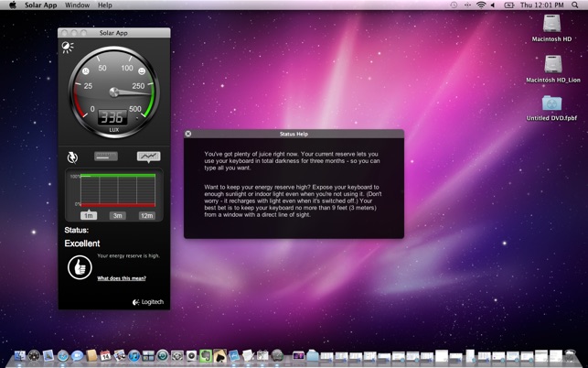Click the Time Machine menu bar icon
Viewport: 588px width, 368px height.
click(x=454, y=5)
